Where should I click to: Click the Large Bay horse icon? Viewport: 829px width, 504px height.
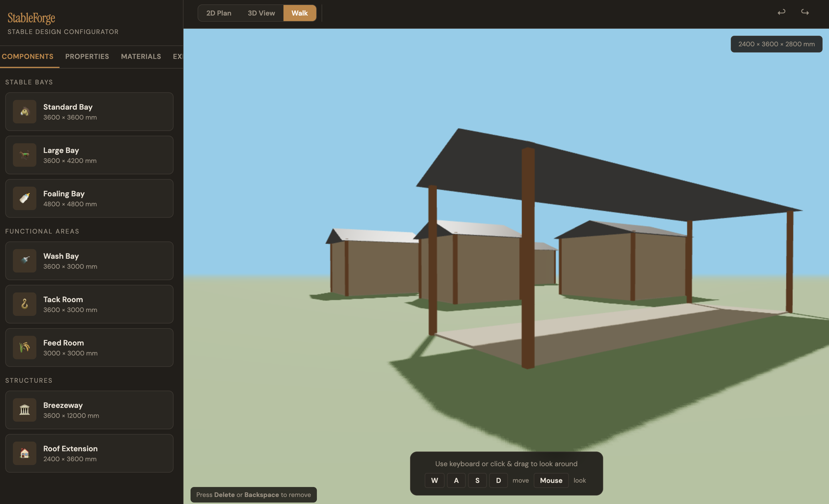point(25,155)
